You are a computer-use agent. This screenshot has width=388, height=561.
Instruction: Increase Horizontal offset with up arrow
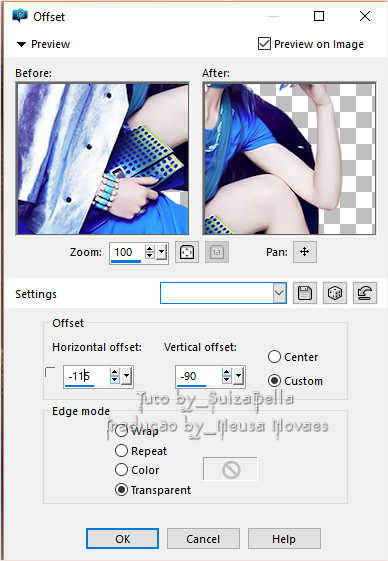pyautogui.click(x=115, y=372)
